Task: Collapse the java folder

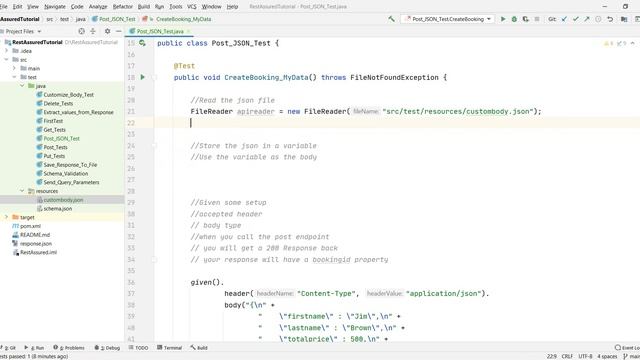Action: point(22,86)
